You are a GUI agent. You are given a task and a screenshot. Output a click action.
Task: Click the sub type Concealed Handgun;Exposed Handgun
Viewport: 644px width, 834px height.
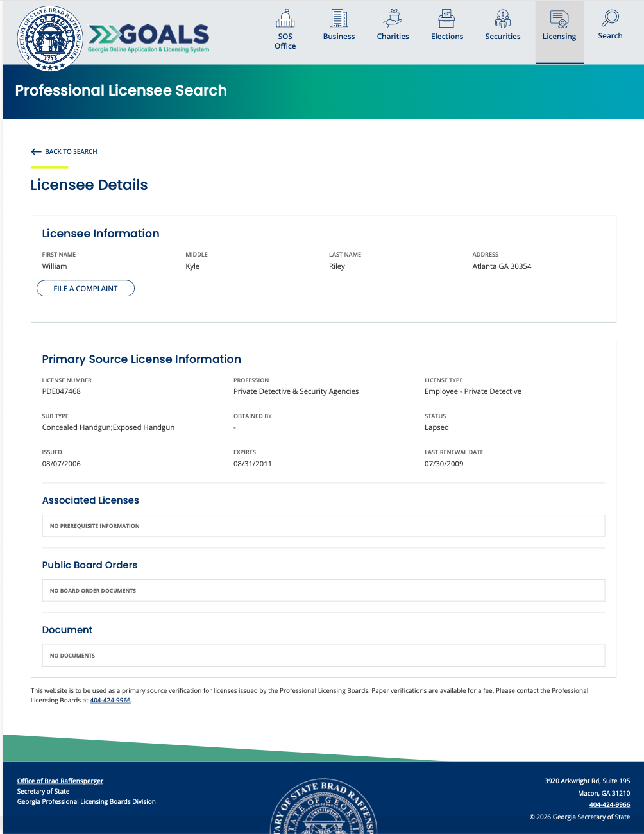coord(108,427)
